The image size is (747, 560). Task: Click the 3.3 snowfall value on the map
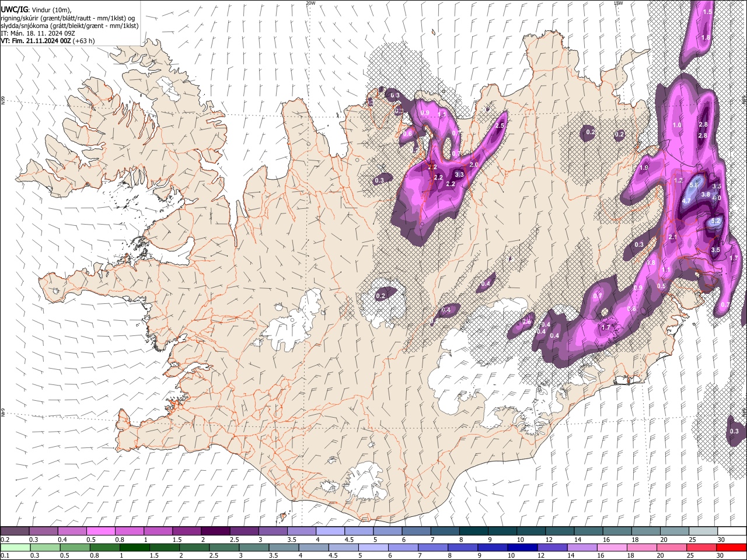(x=459, y=174)
